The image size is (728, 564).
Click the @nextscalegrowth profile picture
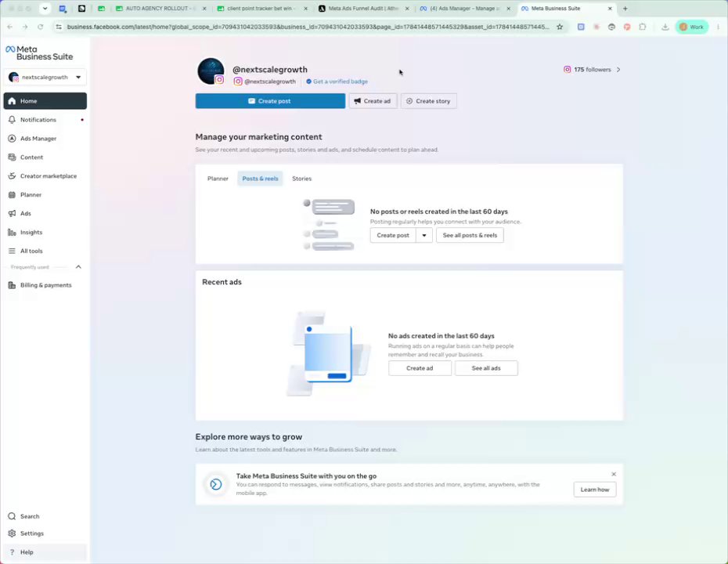pos(211,71)
